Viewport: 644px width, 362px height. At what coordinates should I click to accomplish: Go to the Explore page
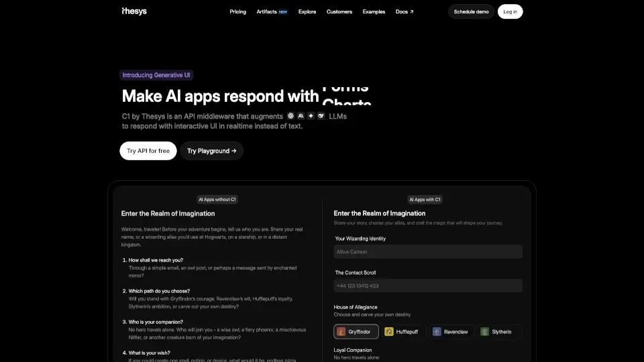click(x=307, y=11)
